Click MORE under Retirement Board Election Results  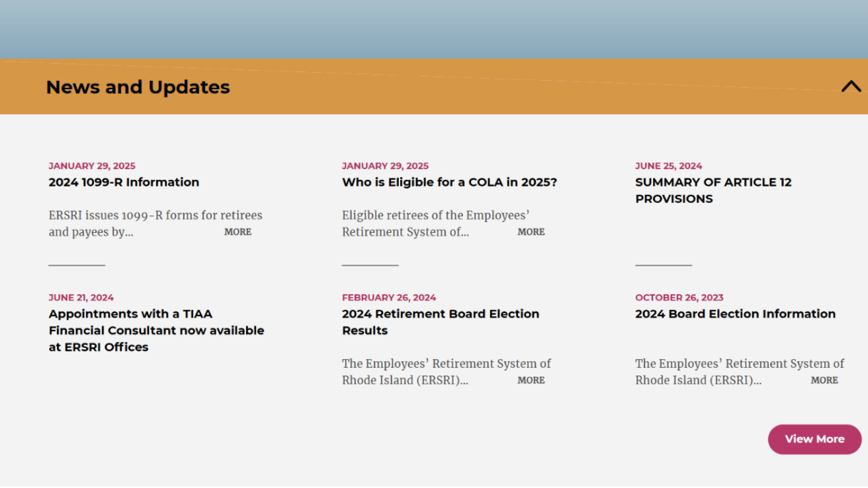(x=531, y=380)
